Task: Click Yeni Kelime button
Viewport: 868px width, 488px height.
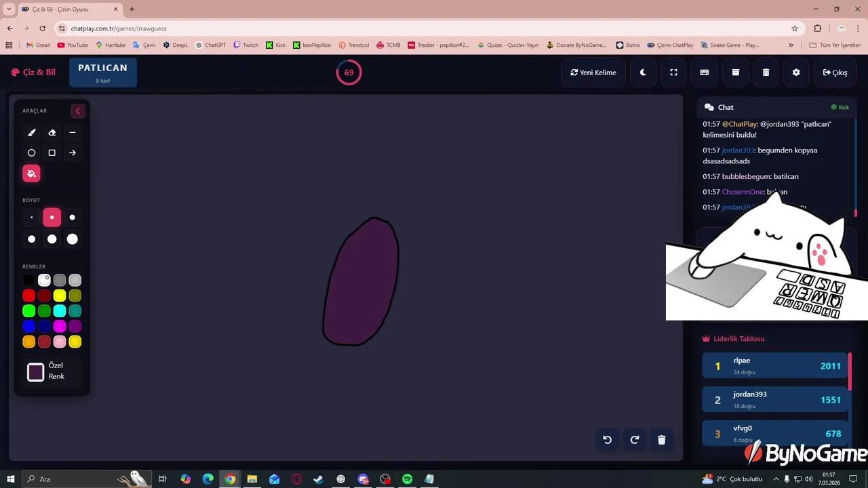Action: [593, 73]
